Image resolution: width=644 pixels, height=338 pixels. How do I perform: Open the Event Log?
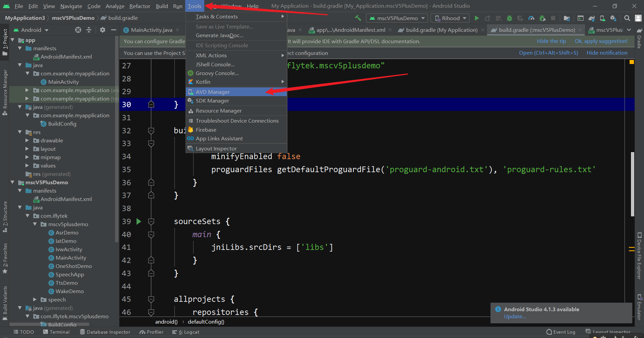click(x=561, y=332)
